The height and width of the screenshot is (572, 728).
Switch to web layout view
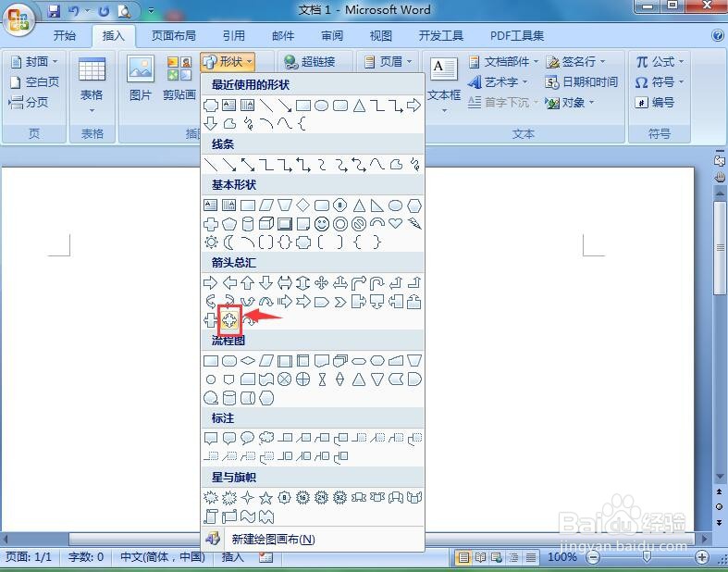(x=497, y=557)
